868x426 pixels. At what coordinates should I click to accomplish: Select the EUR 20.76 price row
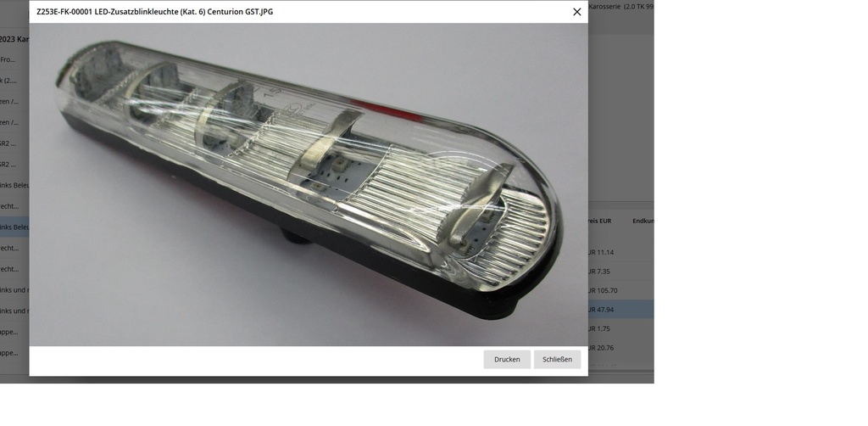[x=619, y=348]
